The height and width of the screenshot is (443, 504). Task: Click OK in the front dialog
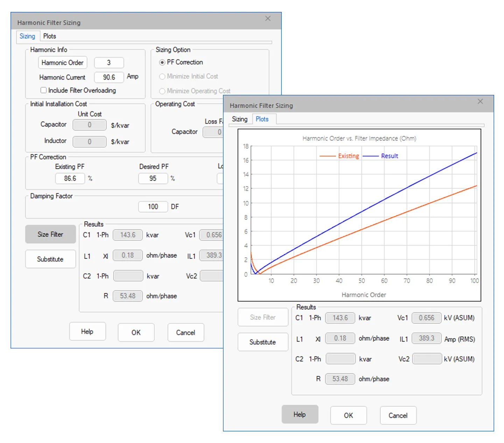click(348, 415)
